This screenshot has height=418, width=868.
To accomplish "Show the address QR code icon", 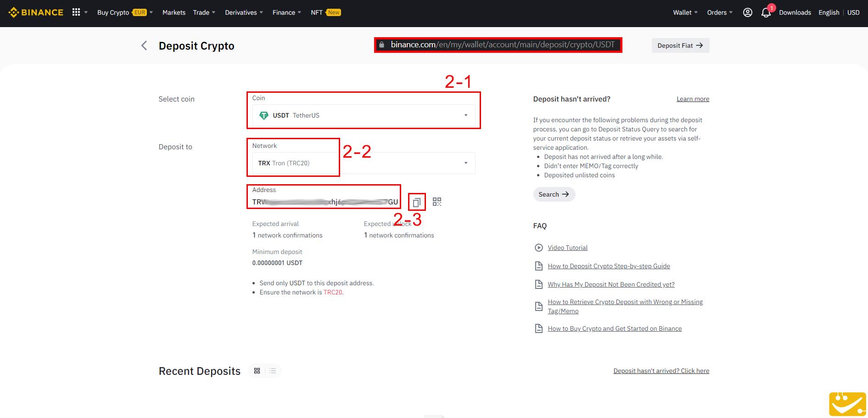I will pos(437,202).
